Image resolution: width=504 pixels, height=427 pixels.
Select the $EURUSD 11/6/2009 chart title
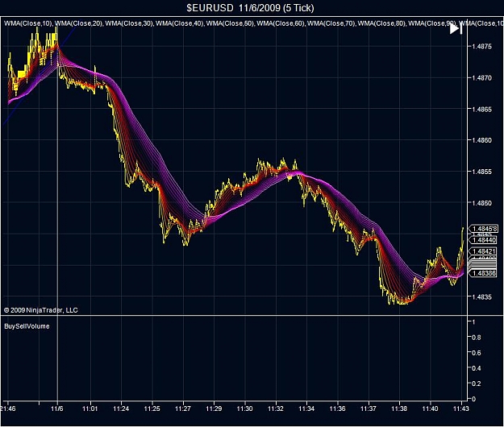pos(250,8)
